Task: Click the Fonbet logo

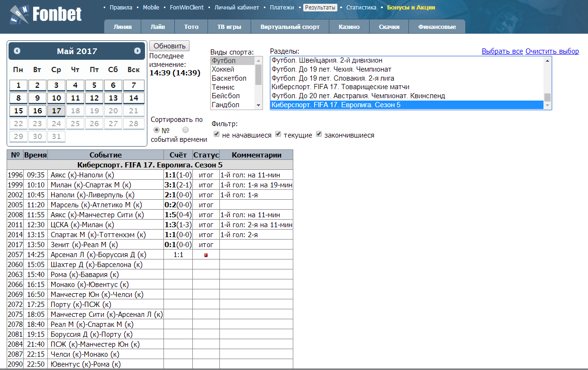Action: coord(45,16)
